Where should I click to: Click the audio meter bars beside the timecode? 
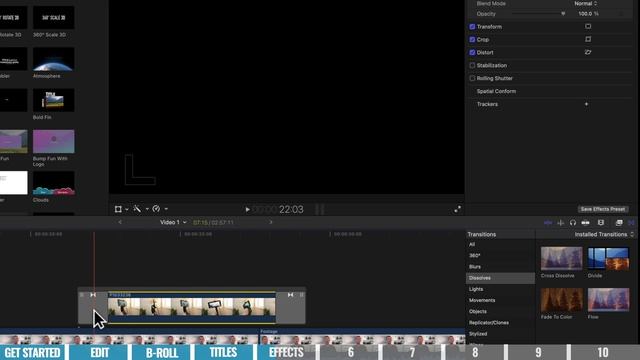tap(320, 209)
